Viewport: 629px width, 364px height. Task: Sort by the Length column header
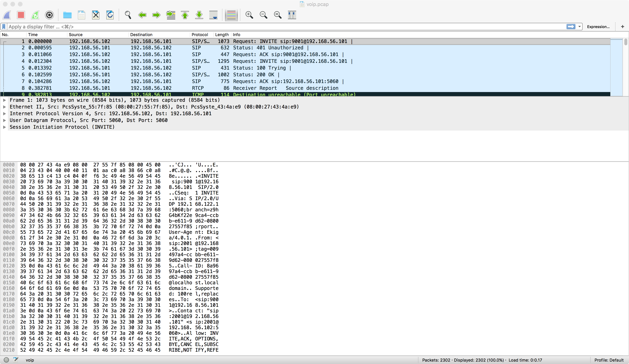(222, 35)
